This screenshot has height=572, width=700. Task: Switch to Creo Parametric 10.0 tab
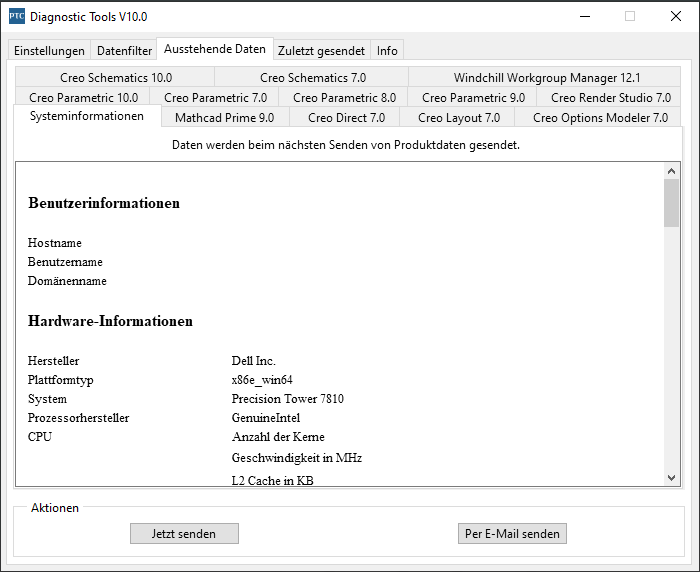click(83, 97)
